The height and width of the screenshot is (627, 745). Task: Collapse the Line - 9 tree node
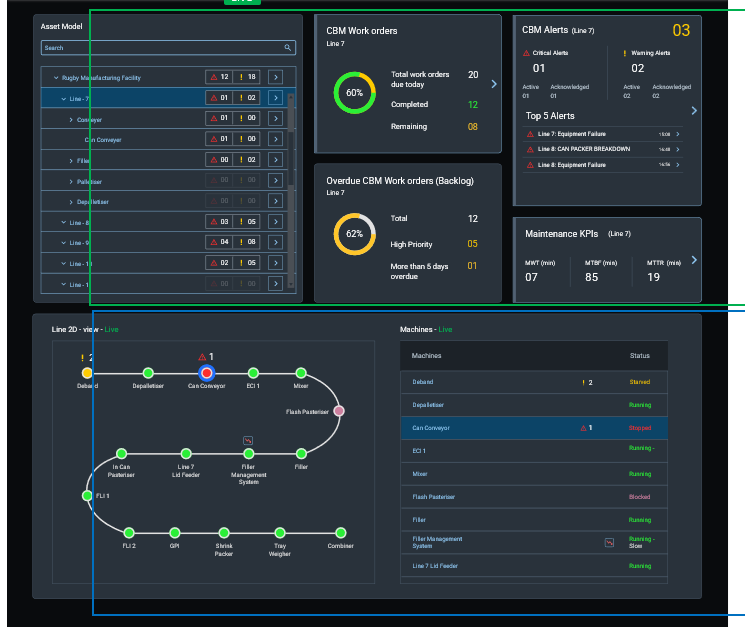pyautogui.click(x=63, y=243)
